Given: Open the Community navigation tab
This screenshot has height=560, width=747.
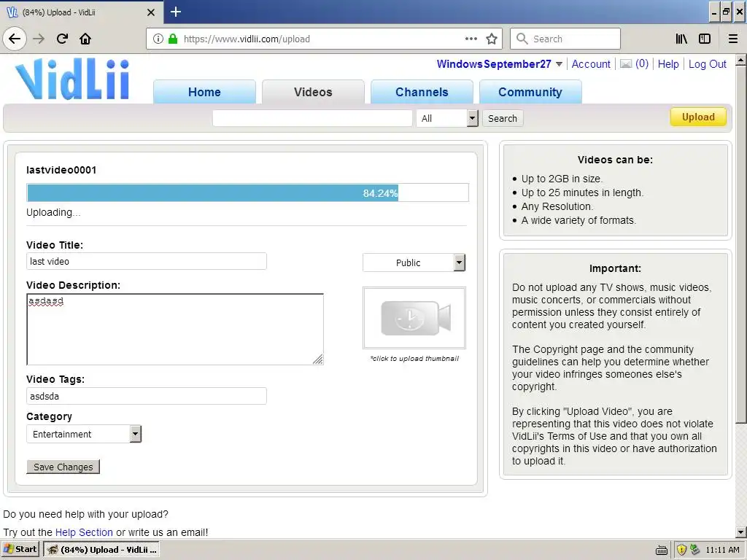Looking at the screenshot, I should 530,92.
